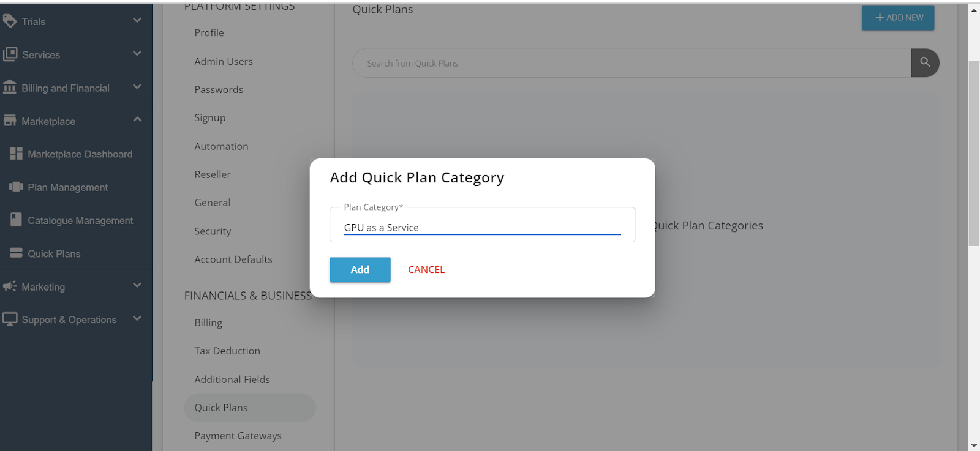Open the Security settings page
The height and width of the screenshot is (451, 980).
click(213, 231)
